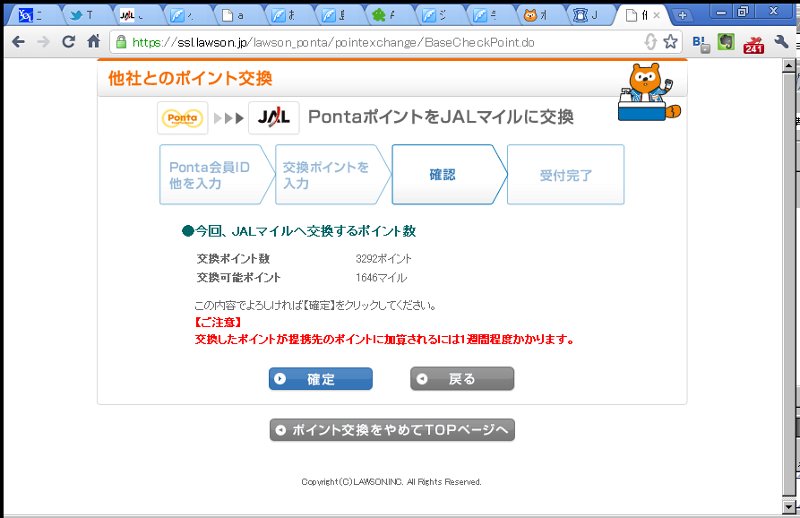Open the Hatena B! bookmark extension

(x=701, y=43)
